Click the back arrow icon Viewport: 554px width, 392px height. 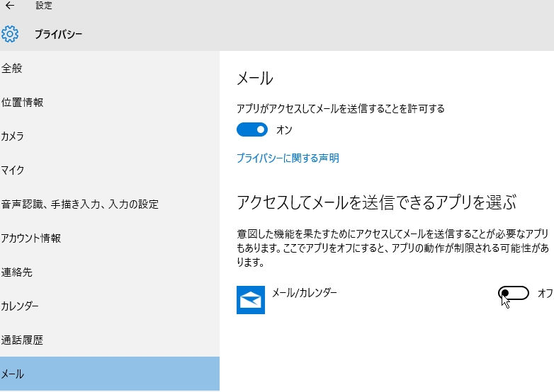pyautogui.click(x=10, y=5)
